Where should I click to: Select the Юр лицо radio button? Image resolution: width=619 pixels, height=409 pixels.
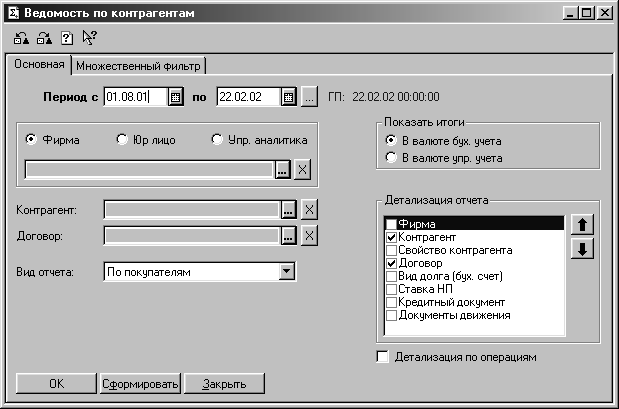click(x=122, y=140)
